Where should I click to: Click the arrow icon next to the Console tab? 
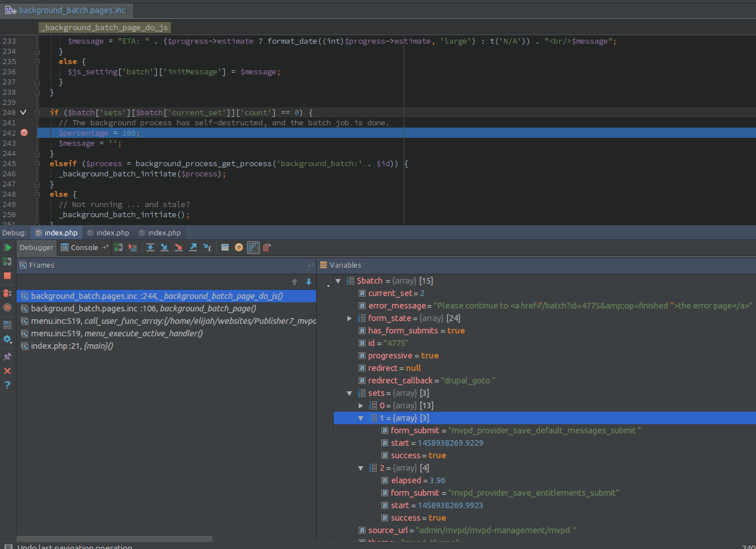pos(105,247)
